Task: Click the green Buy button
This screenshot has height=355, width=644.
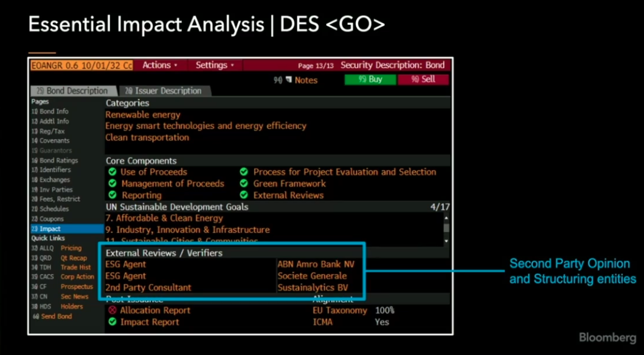Action: (x=371, y=80)
